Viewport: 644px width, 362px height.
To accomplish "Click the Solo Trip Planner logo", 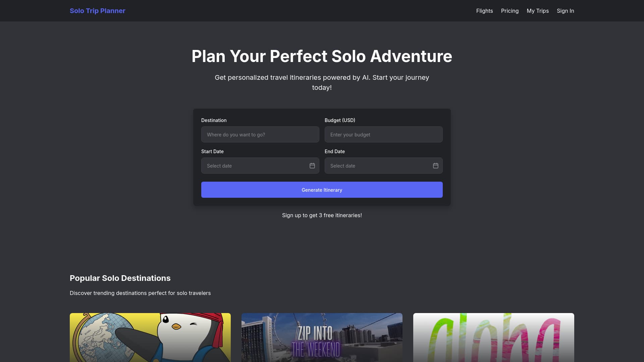I will 97,11.
